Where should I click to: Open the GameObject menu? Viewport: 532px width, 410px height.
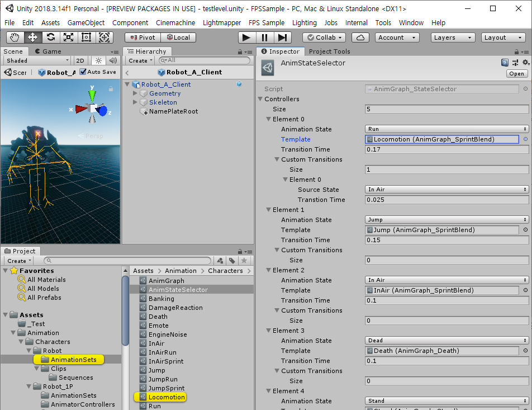click(x=86, y=23)
